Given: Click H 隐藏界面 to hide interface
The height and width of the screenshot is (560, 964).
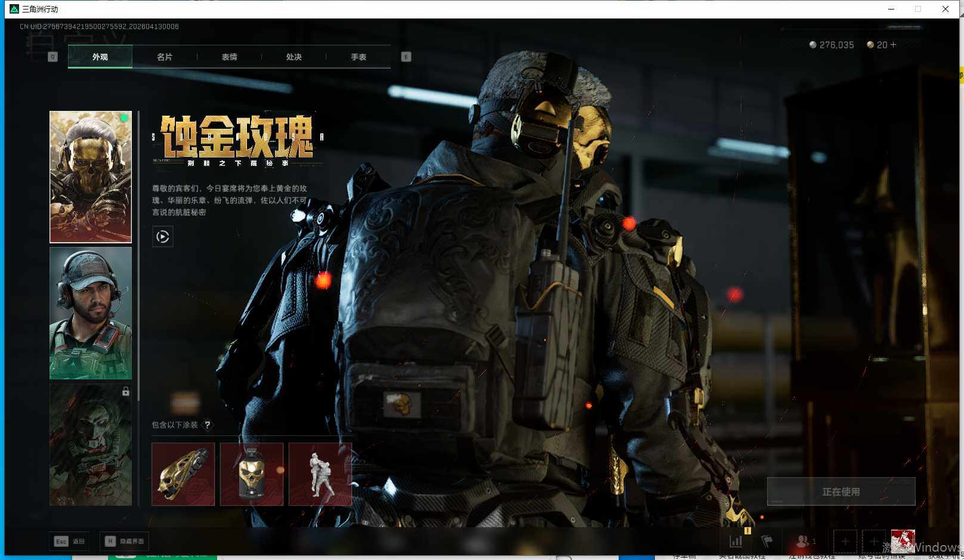Looking at the screenshot, I should pos(124,542).
